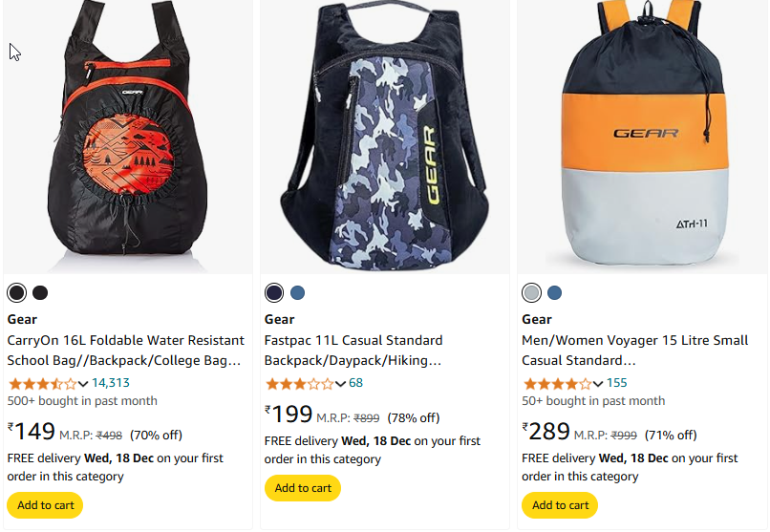This screenshot has height=532, width=770.
Task: Select first black color swatch of CarryOn bag
Action: tap(16, 293)
